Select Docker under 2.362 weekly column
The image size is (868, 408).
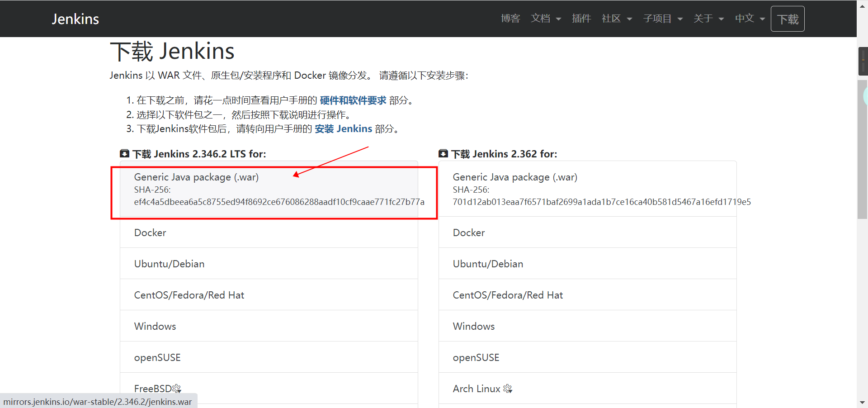click(588, 232)
